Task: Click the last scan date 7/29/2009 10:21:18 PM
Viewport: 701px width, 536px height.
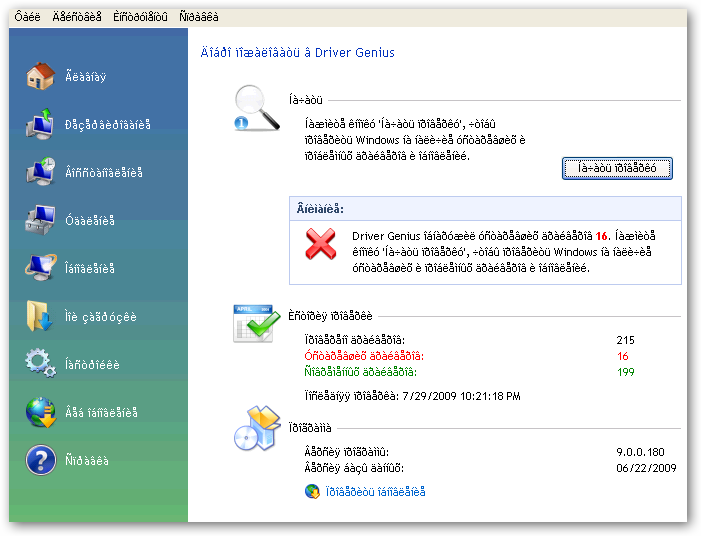Action: click(461, 396)
